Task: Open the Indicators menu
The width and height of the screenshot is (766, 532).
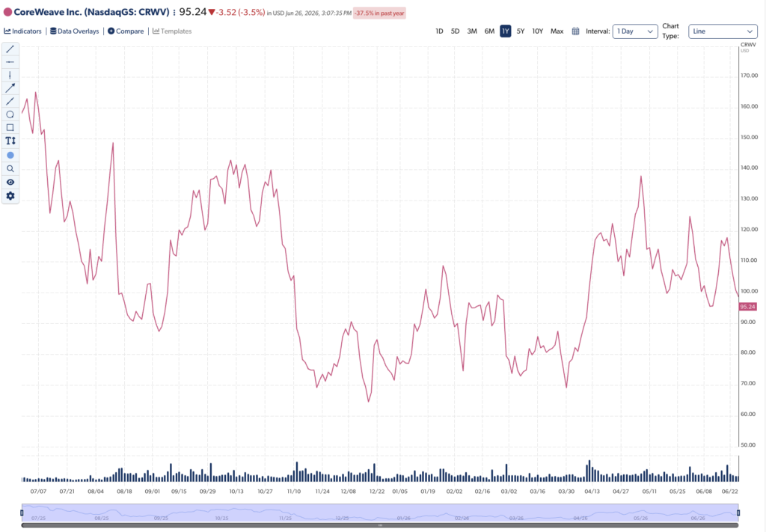Action: pyautogui.click(x=23, y=31)
